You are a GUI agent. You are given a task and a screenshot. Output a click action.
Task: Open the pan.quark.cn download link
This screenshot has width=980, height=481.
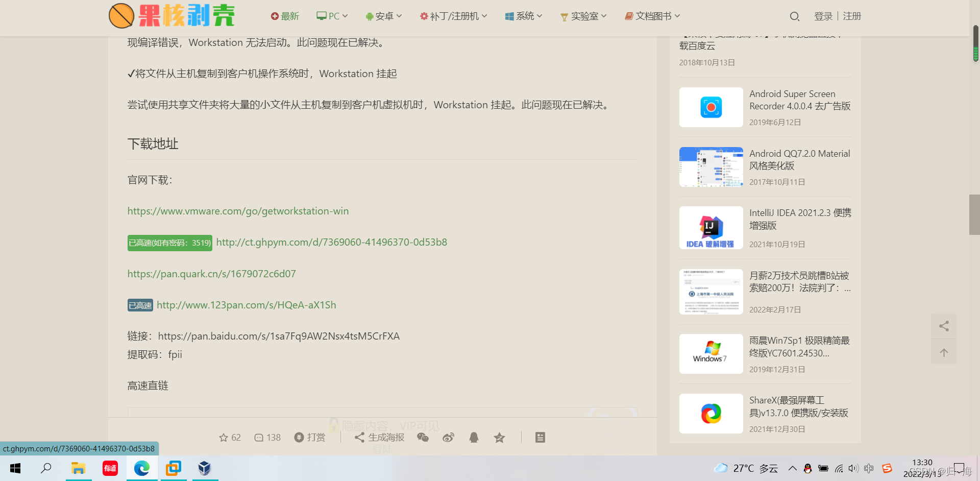tap(211, 274)
